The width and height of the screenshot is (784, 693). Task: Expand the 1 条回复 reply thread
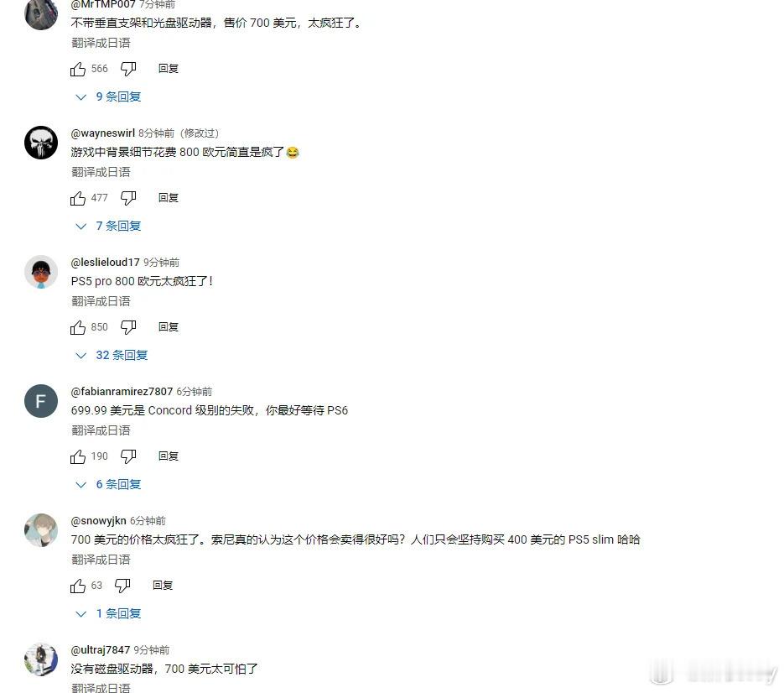point(108,613)
